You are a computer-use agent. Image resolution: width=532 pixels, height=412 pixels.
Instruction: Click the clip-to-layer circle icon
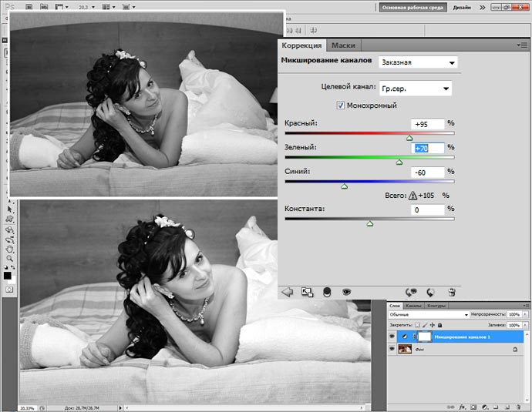(327, 292)
